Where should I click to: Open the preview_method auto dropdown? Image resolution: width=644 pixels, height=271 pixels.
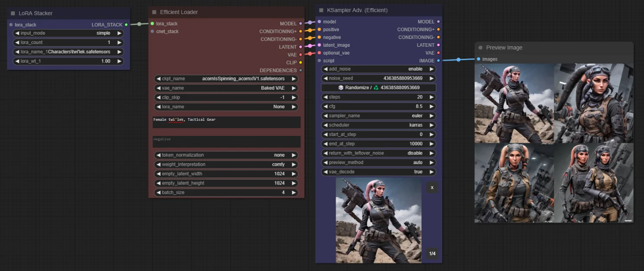click(x=378, y=162)
